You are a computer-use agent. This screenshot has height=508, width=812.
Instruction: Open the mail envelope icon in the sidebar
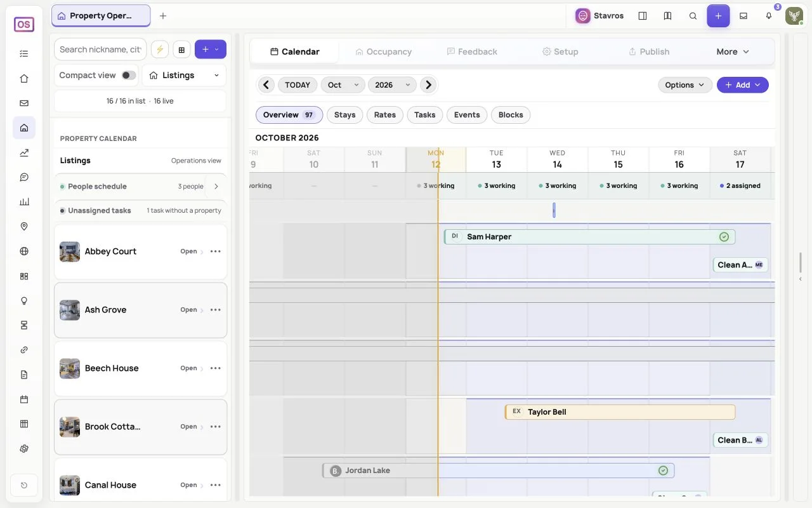pos(24,104)
